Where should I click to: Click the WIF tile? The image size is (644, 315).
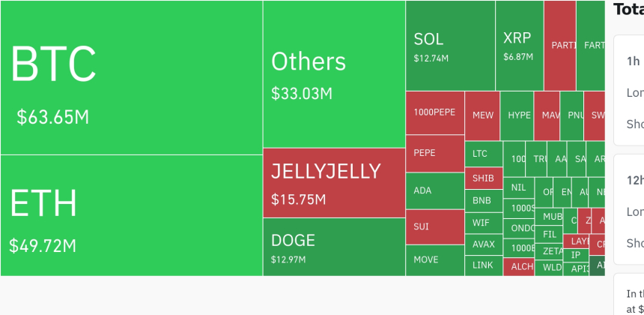(483, 223)
